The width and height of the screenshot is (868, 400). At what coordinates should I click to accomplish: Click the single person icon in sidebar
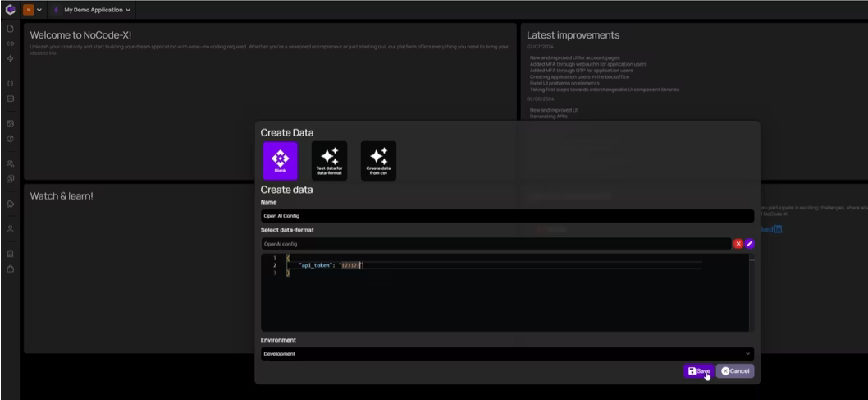pos(10,228)
